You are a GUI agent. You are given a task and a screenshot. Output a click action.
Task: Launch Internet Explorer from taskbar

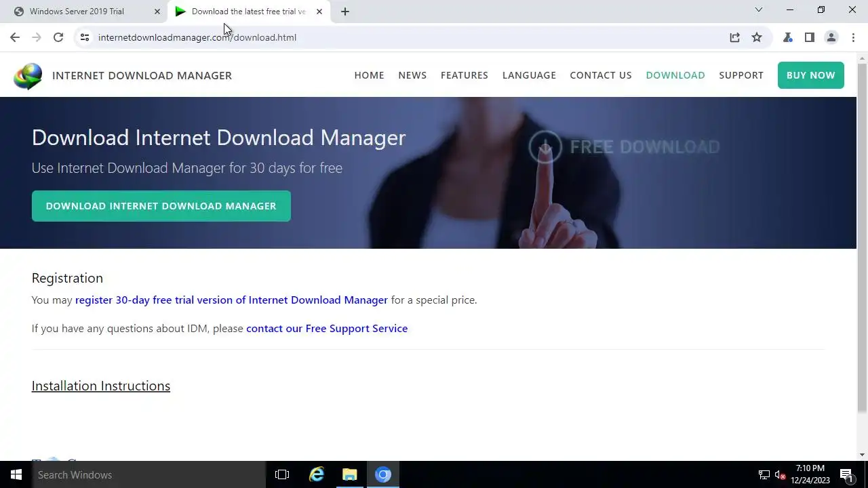click(x=317, y=474)
